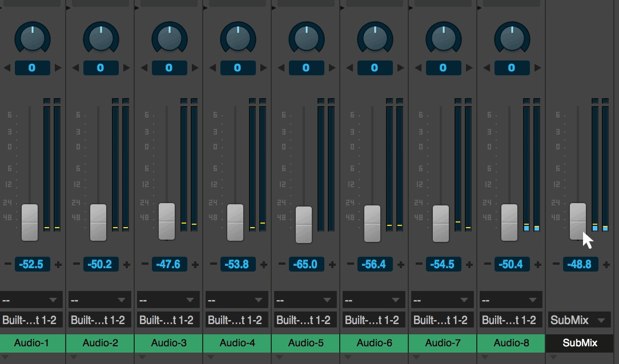
Task: Click the Audio-4 pan value field
Action: coord(238,68)
